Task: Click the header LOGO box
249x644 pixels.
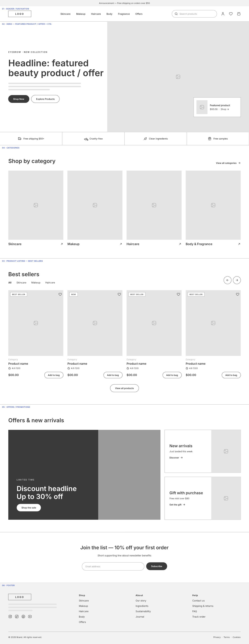Action: (20, 14)
